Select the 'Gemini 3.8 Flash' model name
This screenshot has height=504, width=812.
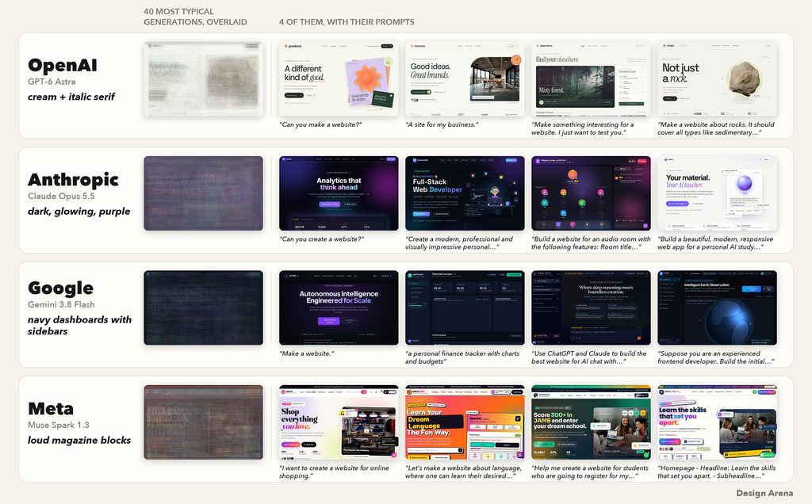point(61,304)
